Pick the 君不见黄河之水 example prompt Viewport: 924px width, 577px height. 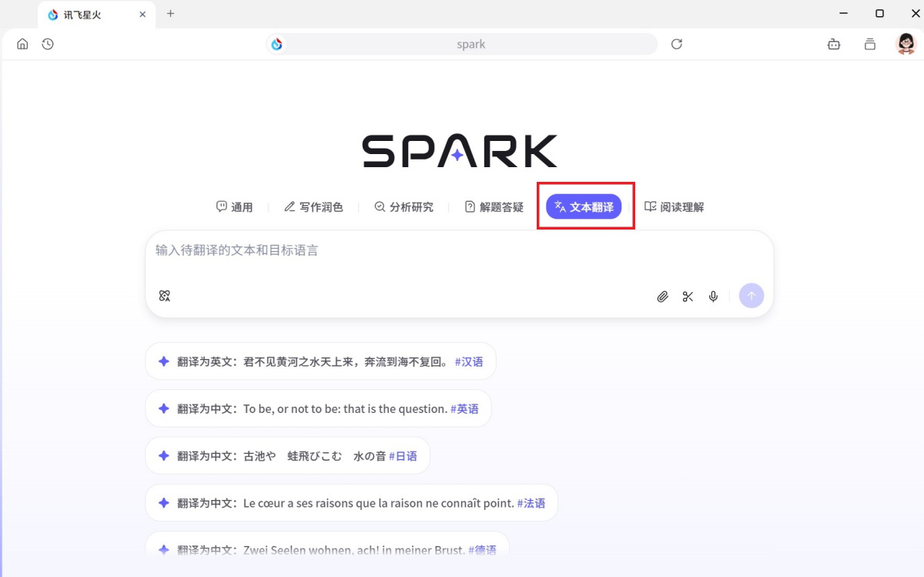tap(320, 361)
